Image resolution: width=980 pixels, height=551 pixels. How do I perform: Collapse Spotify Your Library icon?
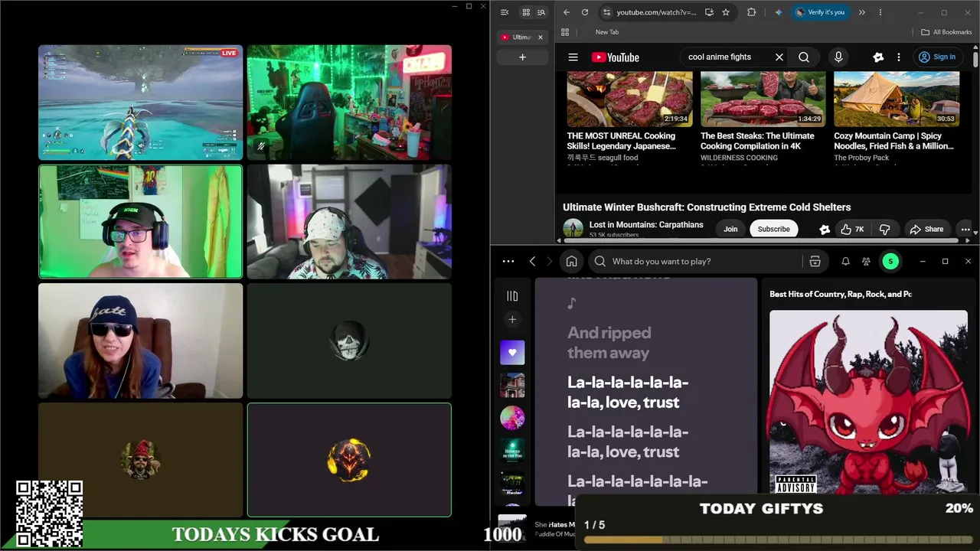click(512, 295)
